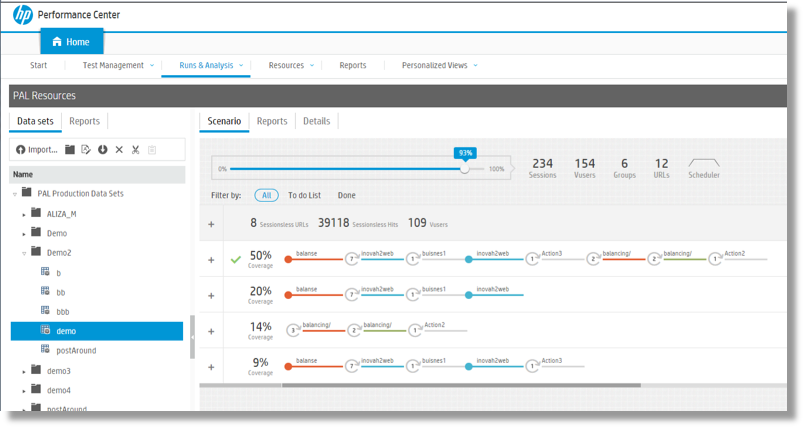Click red balanse node in 9% row
This screenshot has width=805, height=429.
click(289, 366)
